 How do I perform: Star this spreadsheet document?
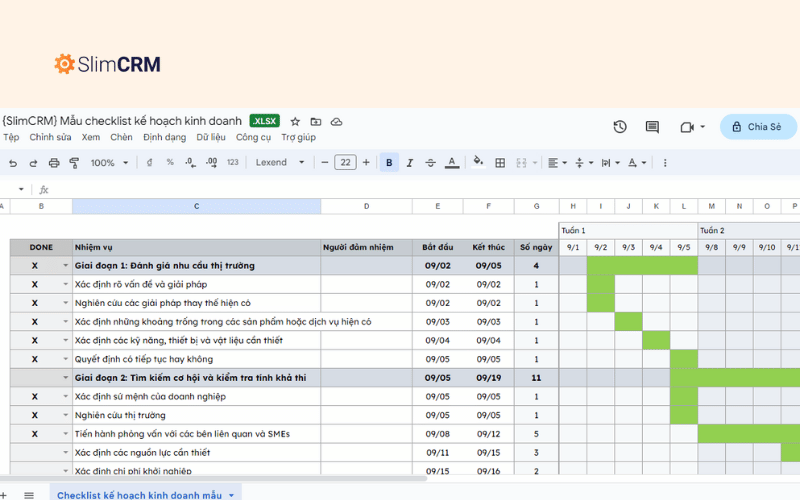point(295,122)
